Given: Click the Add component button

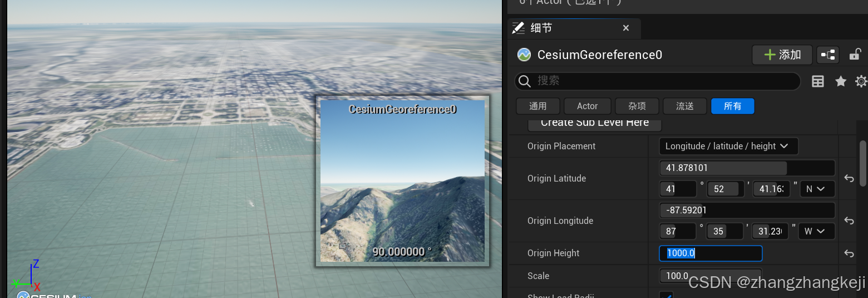Looking at the screenshot, I should coord(782,55).
